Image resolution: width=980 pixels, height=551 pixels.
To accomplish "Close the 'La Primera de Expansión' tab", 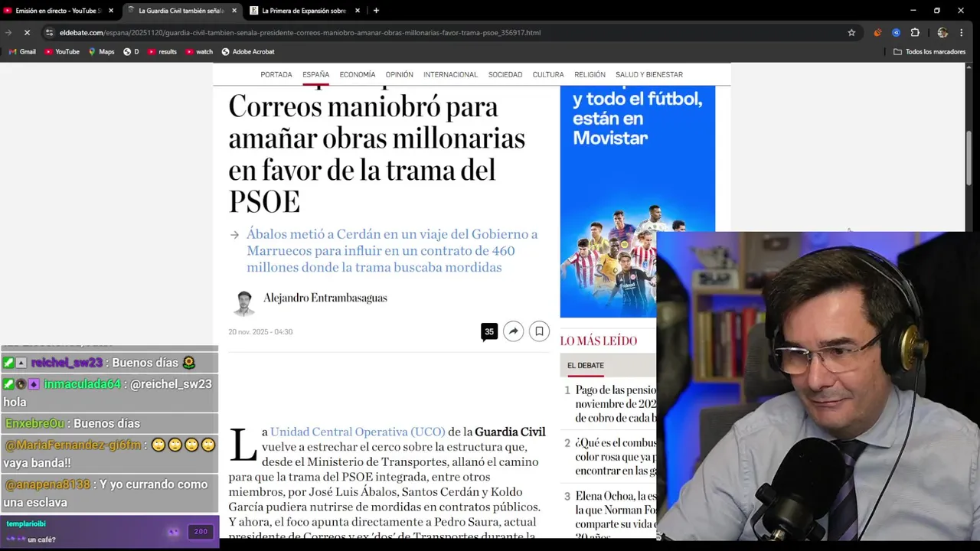I will pos(358,11).
